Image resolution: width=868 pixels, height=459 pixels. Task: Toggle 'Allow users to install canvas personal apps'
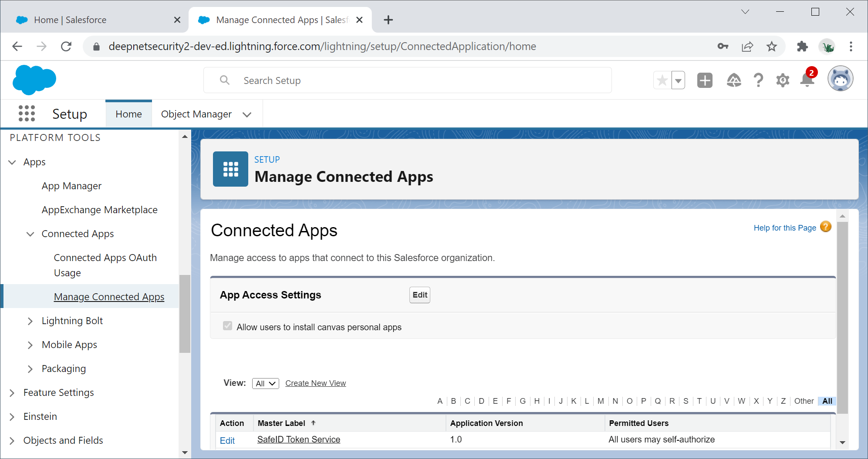227,326
